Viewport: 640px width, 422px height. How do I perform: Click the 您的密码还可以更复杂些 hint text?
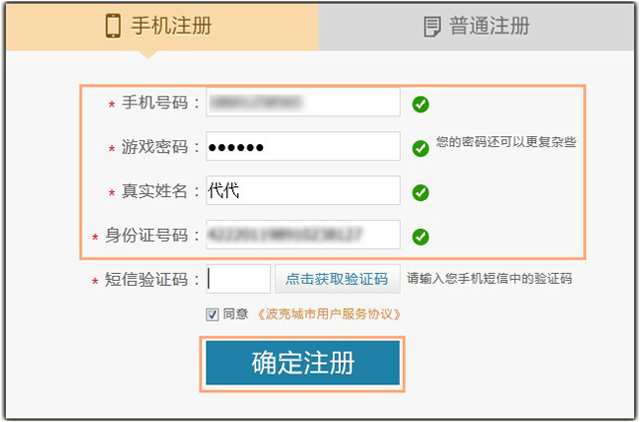click(506, 142)
